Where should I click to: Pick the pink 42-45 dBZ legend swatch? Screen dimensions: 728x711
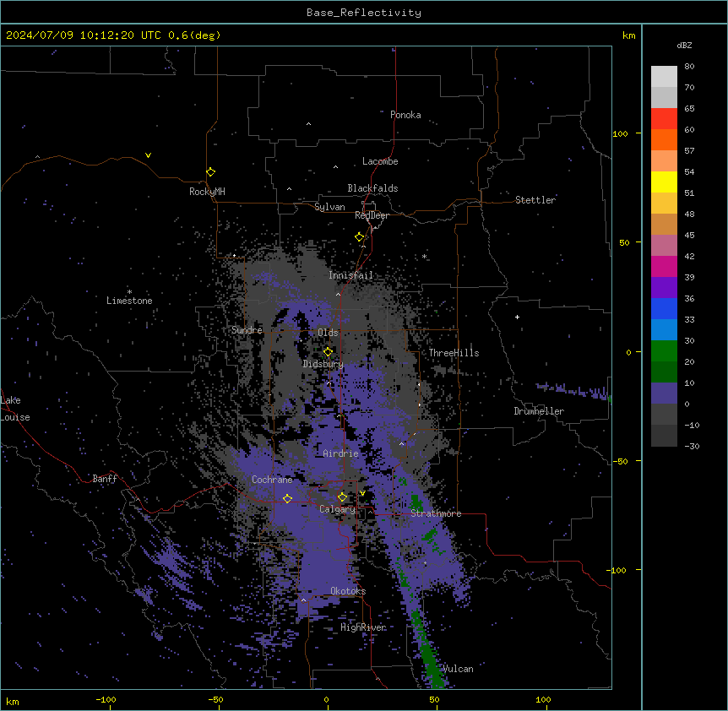tap(664, 246)
